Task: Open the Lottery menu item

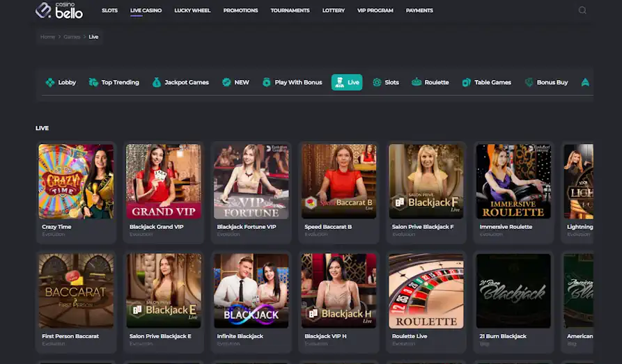Action: 333,10
